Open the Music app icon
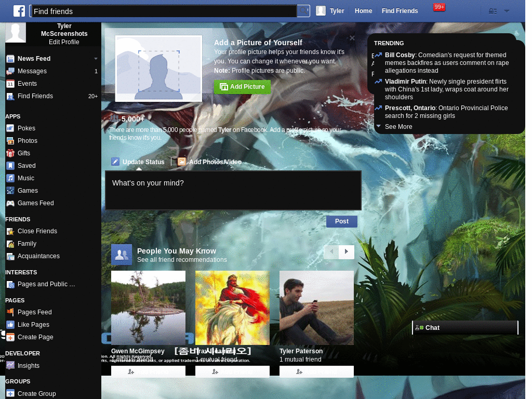The width and height of the screenshot is (532, 399). tap(10, 178)
